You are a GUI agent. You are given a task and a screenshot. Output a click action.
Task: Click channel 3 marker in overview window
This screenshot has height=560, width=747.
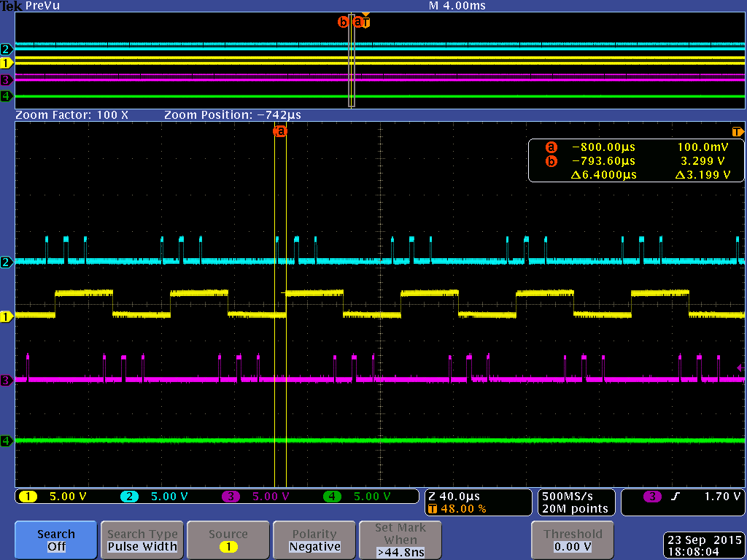pyautogui.click(x=7, y=80)
